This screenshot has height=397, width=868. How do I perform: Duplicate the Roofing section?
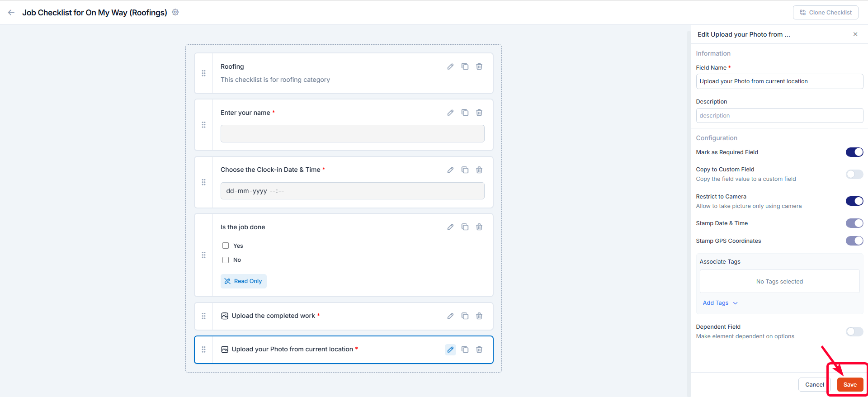tap(465, 66)
